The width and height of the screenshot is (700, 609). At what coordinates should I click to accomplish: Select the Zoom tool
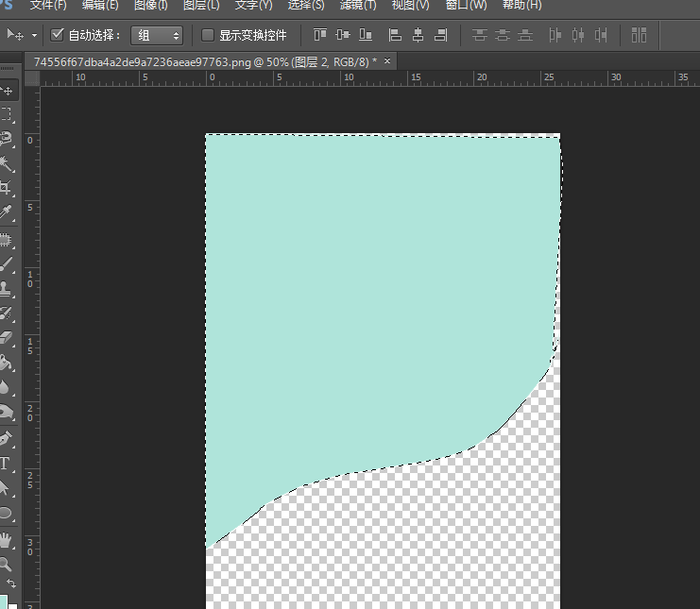(7, 565)
